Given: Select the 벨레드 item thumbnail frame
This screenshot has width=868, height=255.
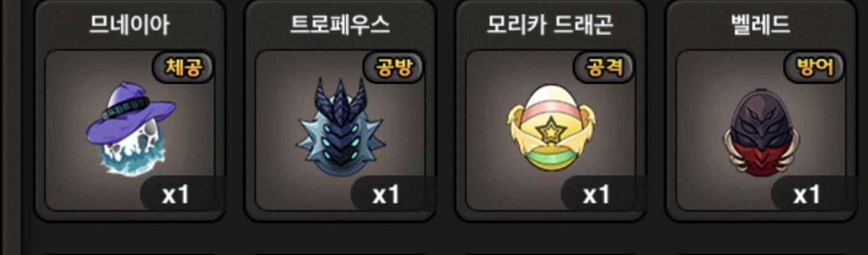Looking at the screenshot, I should click(761, 131).
